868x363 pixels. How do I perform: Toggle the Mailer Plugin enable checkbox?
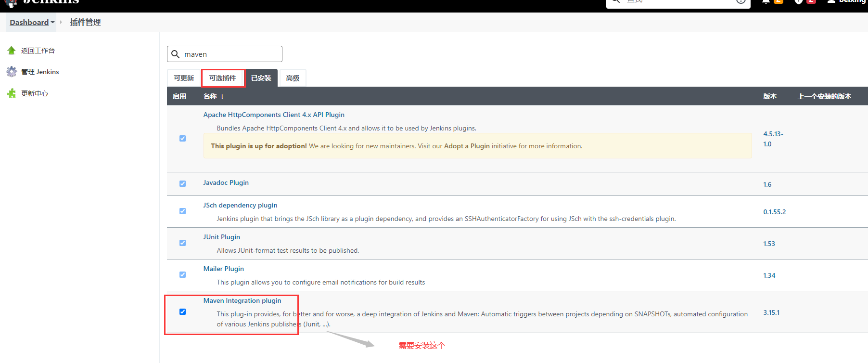[x=182, y=274]
